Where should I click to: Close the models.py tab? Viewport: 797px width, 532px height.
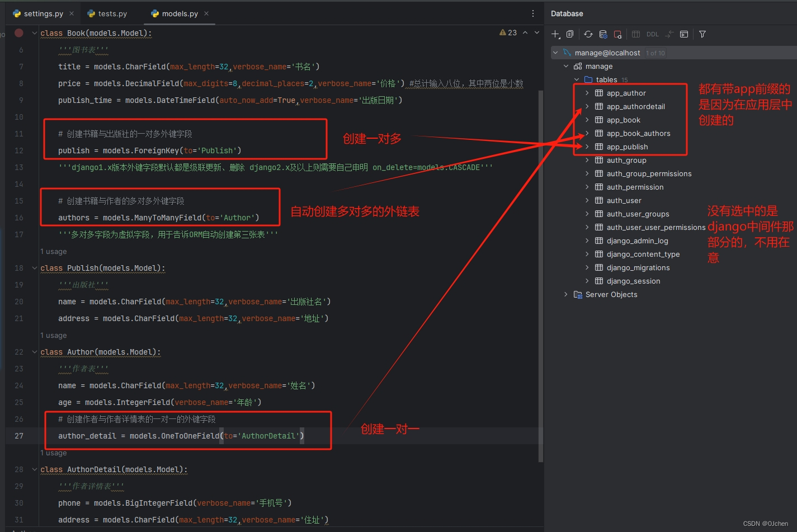(x=206, y=13)
